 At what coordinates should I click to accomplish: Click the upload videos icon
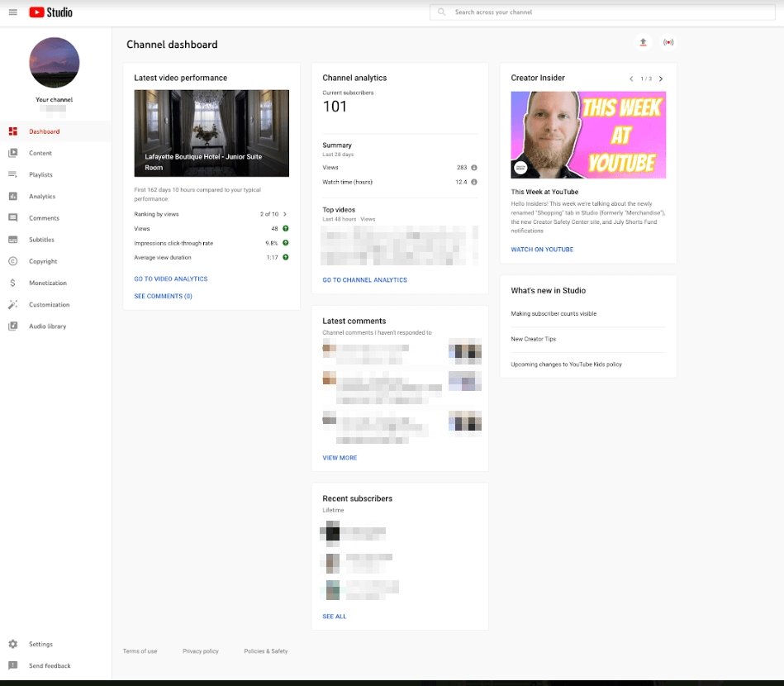pyautogui.click(x=642, y=42)
